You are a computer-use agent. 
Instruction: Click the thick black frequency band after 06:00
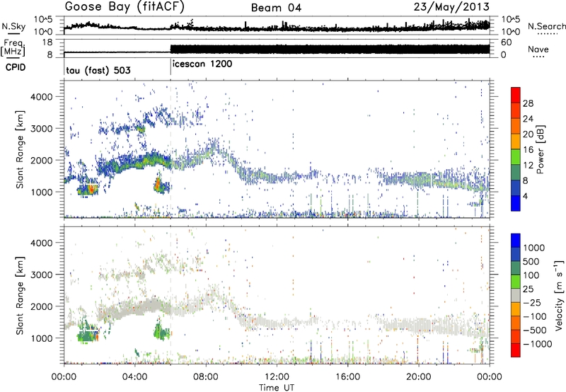click(330, 50)
